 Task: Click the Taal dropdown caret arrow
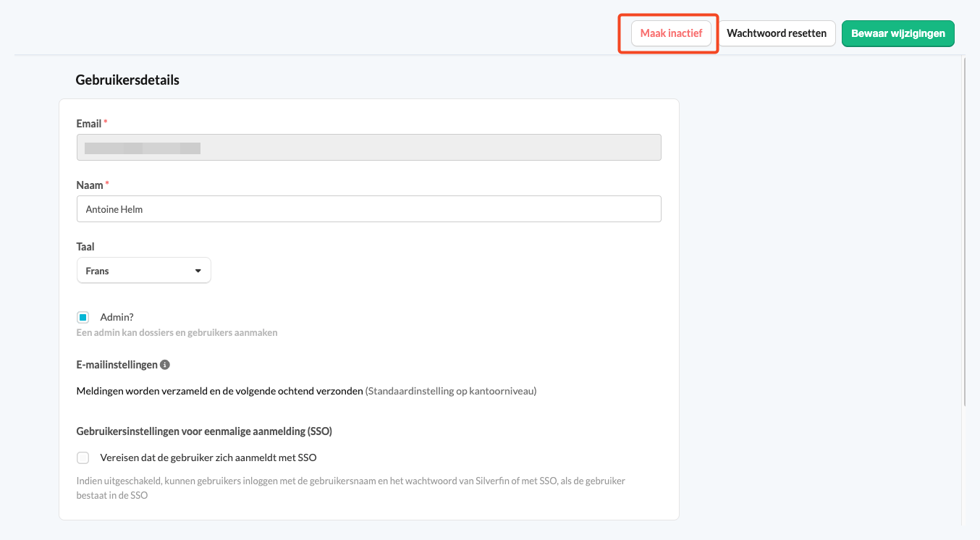(198, 271)
